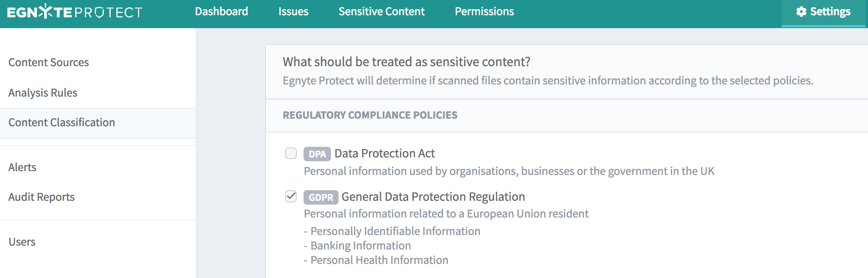The image size is (868, 278).
Task: Select Content Sources in the sidebar
Action: (x=49, y=62)
